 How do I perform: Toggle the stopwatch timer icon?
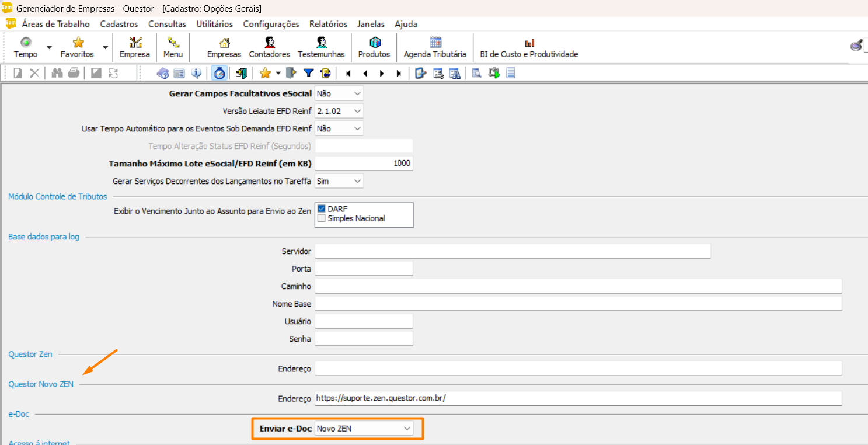[x=219, y=73]
